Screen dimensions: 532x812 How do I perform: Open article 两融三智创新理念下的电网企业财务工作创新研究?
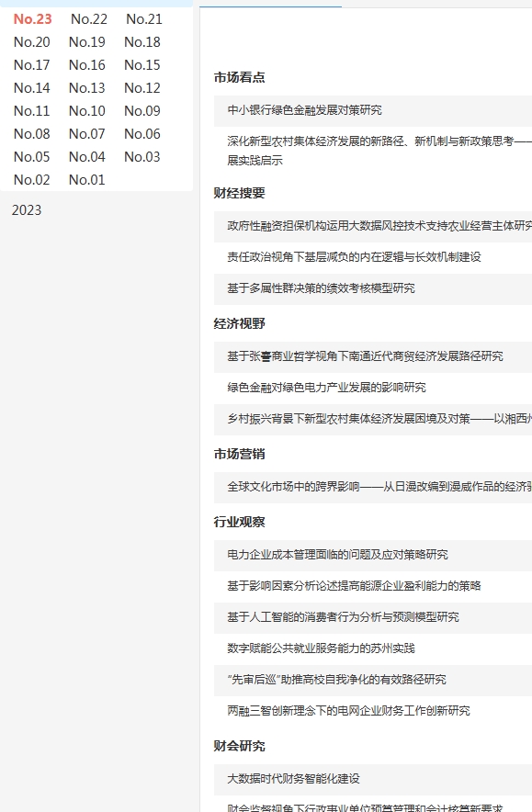click(x=348, y=711)
